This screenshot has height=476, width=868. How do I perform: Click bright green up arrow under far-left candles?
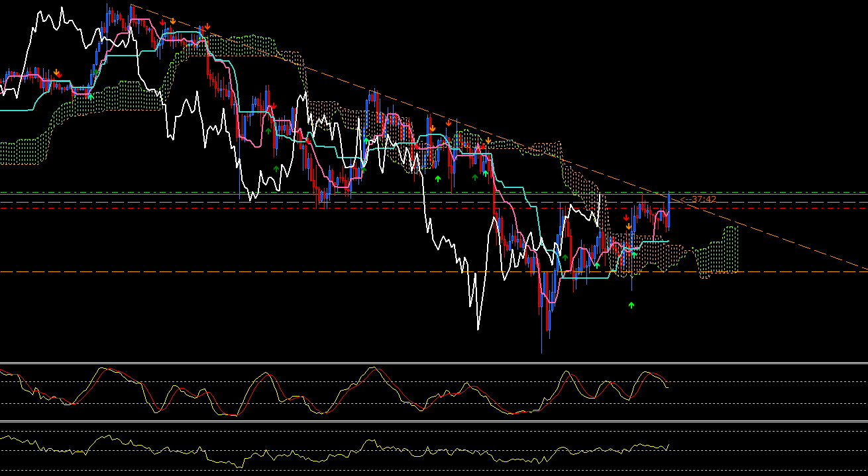tap(91, 97)
